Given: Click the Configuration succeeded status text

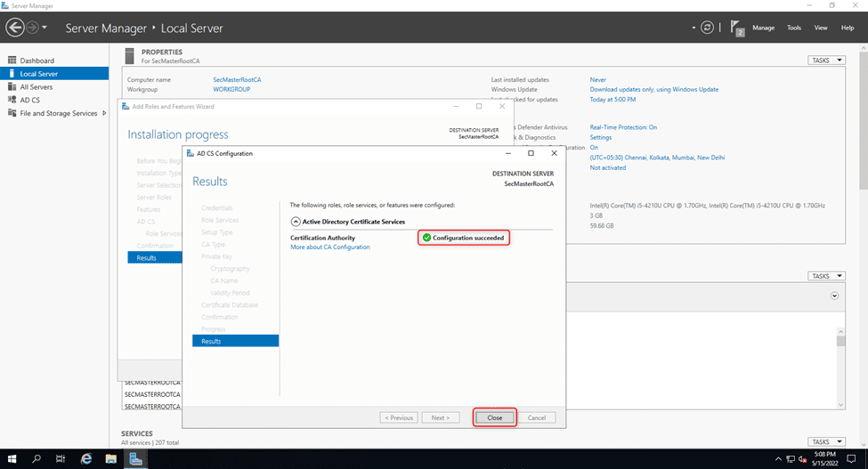Looking at the screenshot, I should [x=468, y=238].
